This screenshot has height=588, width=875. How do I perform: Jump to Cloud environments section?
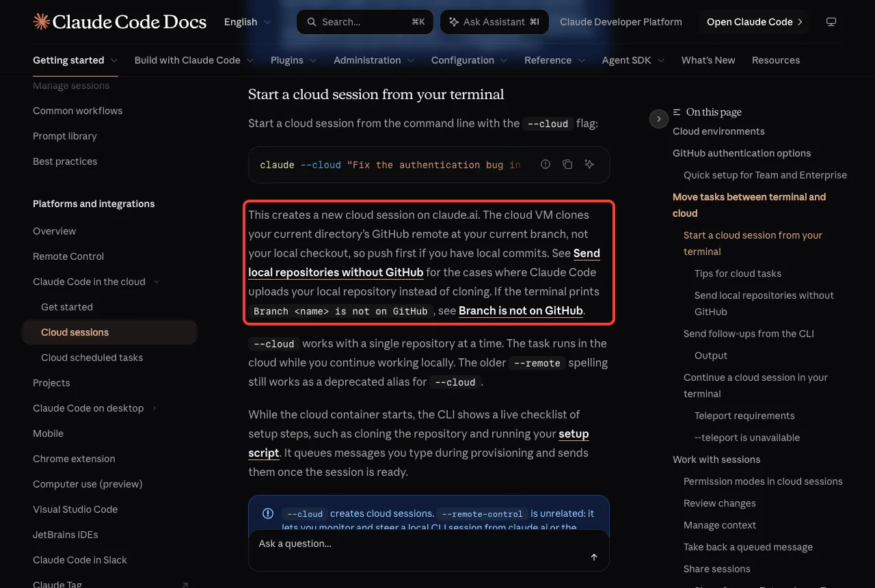718,131
